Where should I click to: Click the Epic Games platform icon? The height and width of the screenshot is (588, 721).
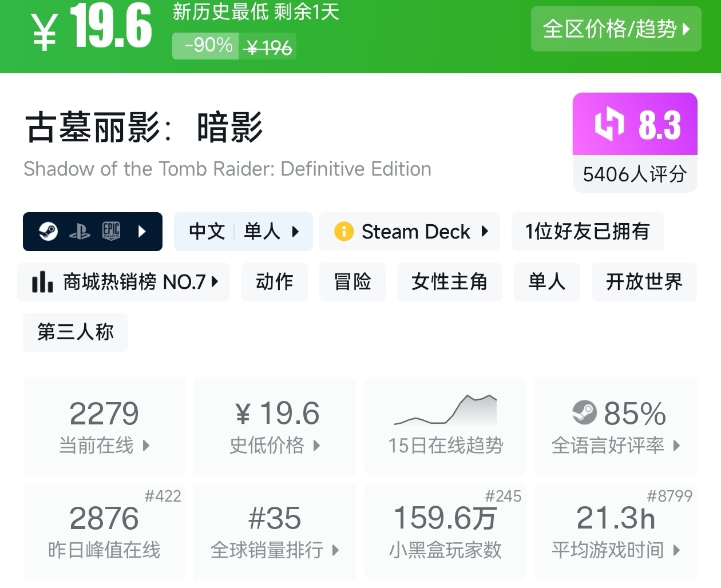[111, 231]
